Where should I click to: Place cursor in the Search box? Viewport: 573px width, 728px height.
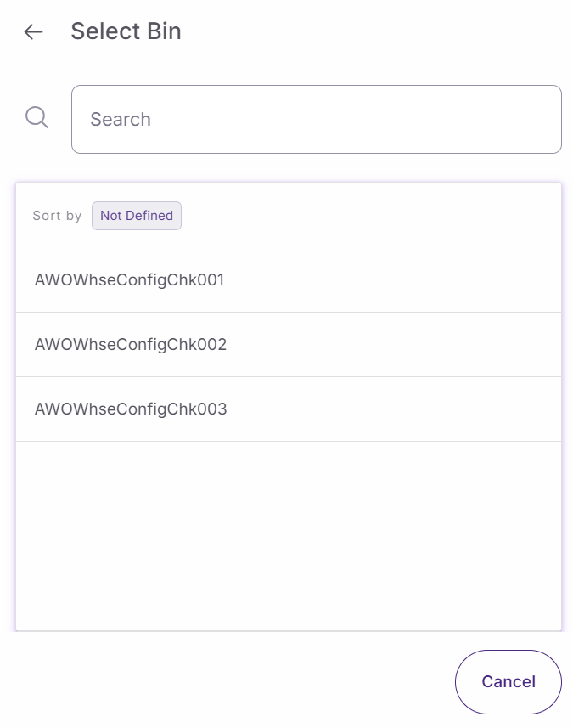316,119
